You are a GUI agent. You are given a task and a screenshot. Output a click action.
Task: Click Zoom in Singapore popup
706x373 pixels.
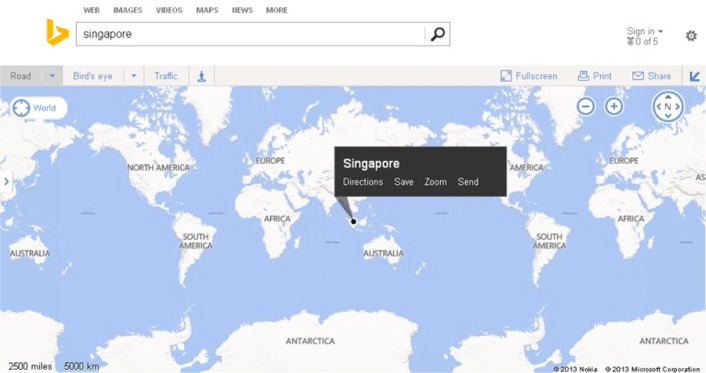[x=435, y=182]
